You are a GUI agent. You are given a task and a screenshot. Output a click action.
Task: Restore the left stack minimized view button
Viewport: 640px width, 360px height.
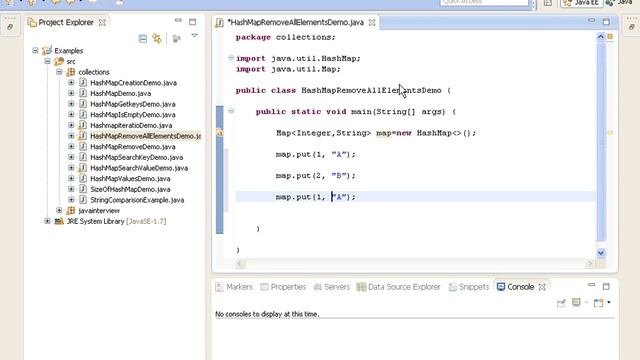[10, 27]
